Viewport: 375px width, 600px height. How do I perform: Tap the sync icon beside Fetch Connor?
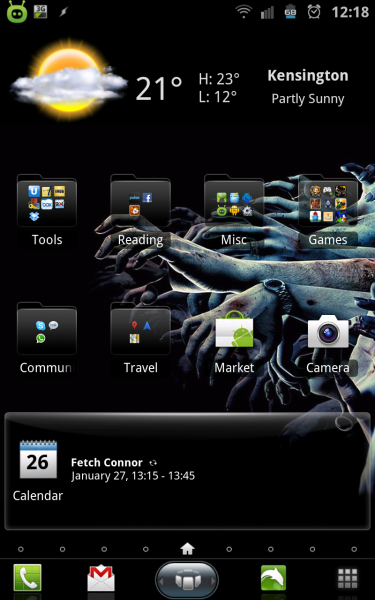[153, 463]
